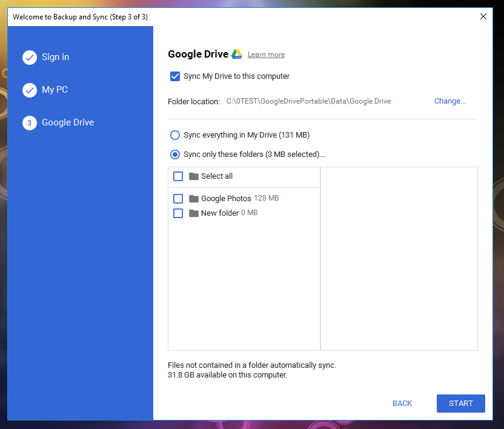The height and width of the screenshot is (429, 504).
Task: Open the Learn more link
Action: 266,55
